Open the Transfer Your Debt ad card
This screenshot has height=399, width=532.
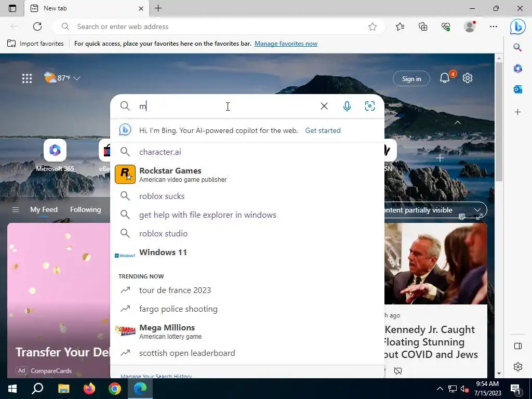pyautogui.click(x=59, y=300)
